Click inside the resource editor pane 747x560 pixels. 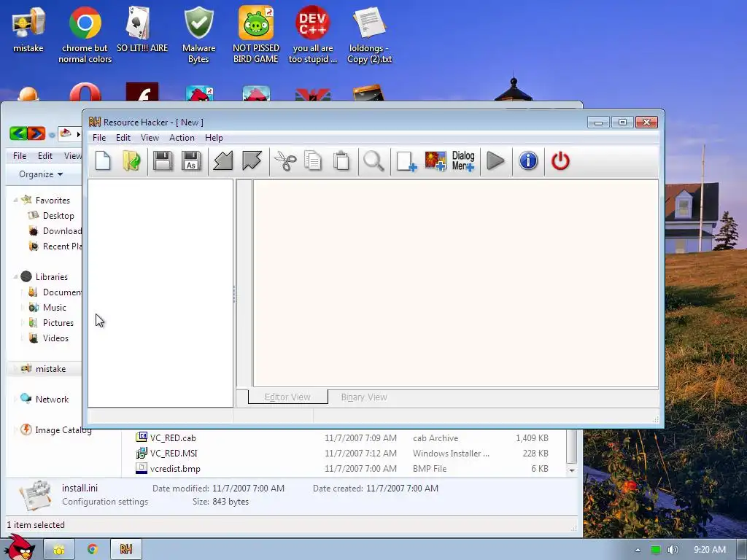455,284
